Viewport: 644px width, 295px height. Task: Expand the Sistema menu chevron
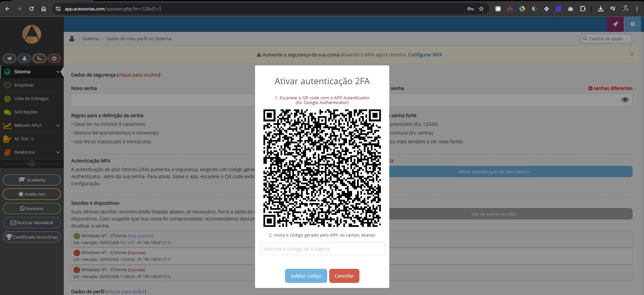58,72
